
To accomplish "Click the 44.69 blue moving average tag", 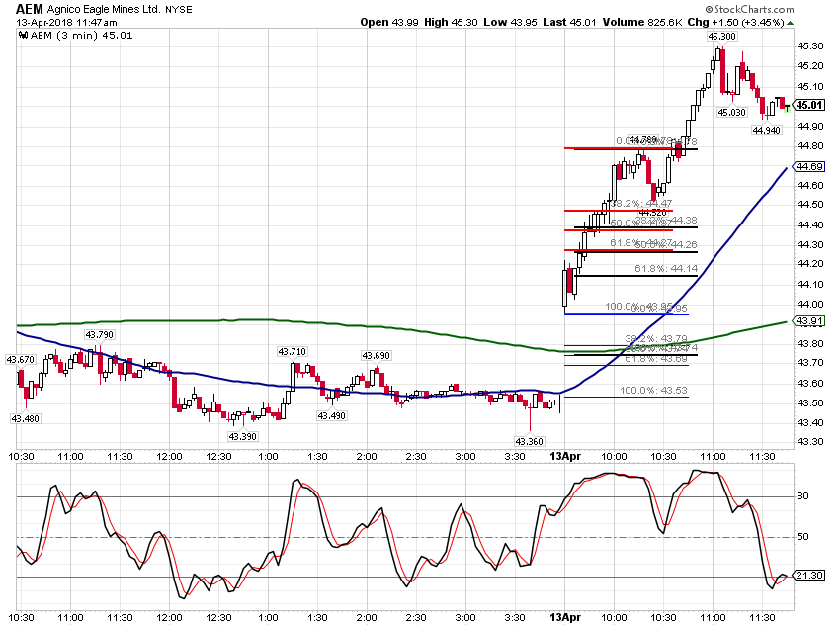I will click(x=809, y=167).
